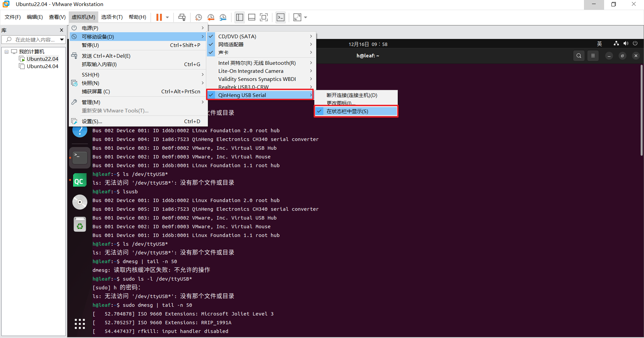This screenshot has height=338, width=644.
Task: Click the revert to snapshot toolbar icon
Action: tap(211, 17)
